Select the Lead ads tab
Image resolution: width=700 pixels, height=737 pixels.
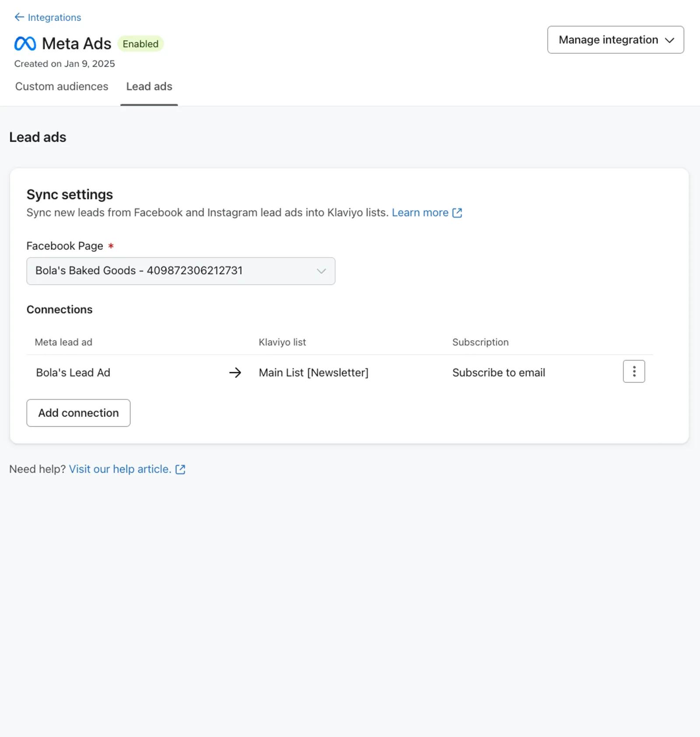point(149,87)
